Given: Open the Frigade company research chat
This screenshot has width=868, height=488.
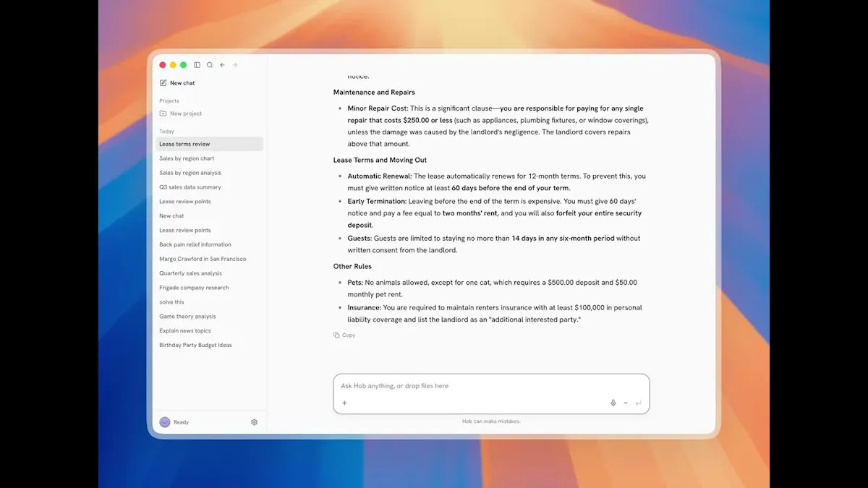Looking at the screenshot, I should 210,288.
